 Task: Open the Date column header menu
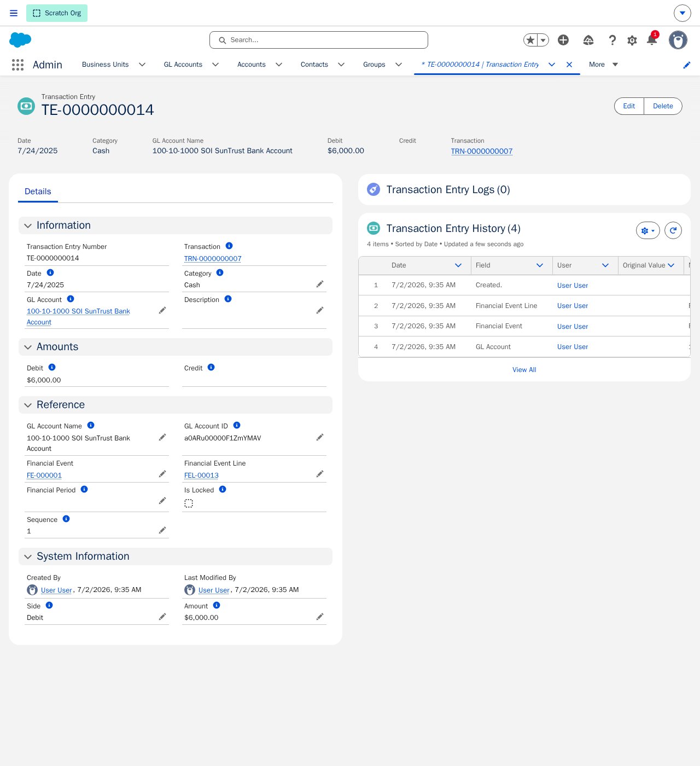click(x=458, y=265)
